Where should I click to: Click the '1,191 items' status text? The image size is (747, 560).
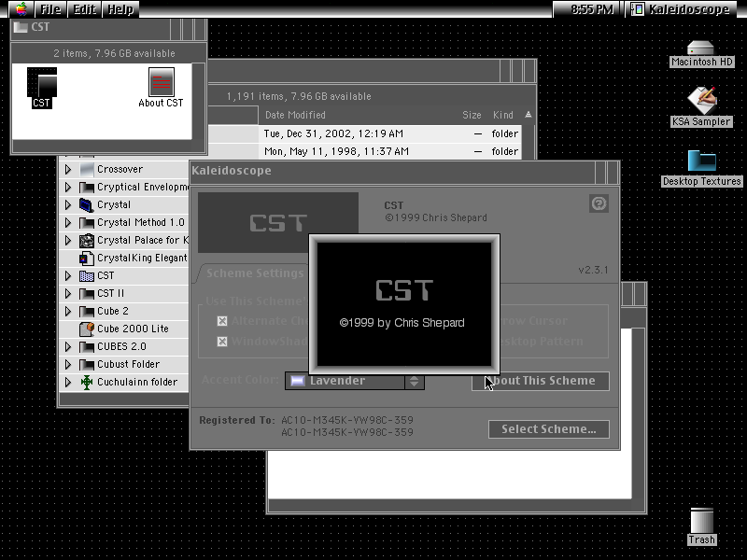(x=299, y=96)
